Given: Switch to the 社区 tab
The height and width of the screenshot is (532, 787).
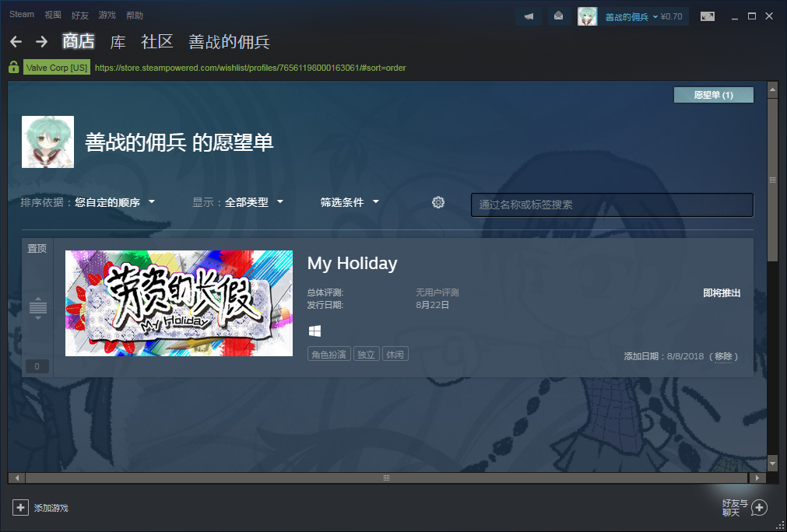Looking at the screenshot, I should coord(157,42).
